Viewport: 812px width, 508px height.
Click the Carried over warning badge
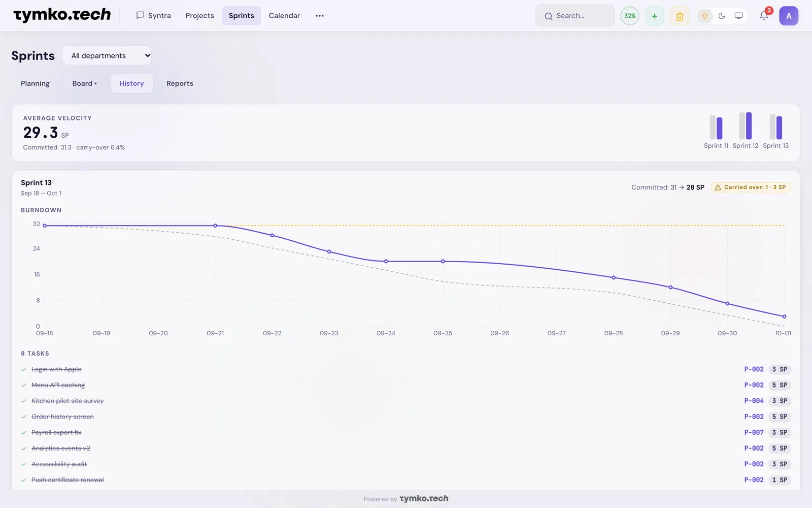(x=751, y=187)
